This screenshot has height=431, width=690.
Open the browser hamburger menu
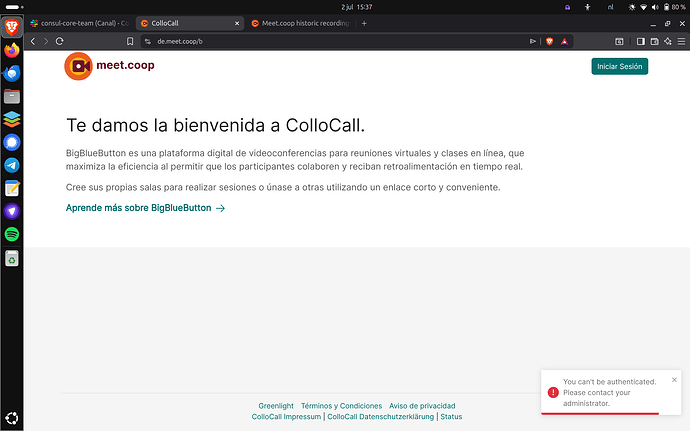click(x=681, y=41)
